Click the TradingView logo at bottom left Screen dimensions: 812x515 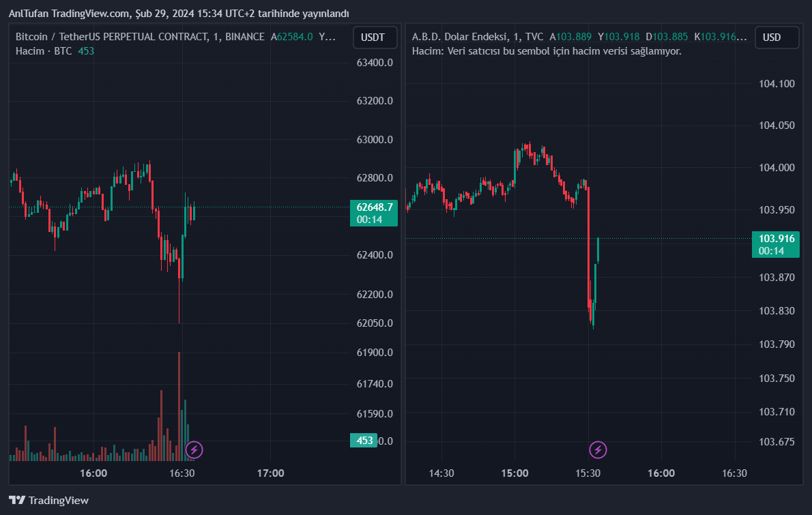tap(49, 500)
